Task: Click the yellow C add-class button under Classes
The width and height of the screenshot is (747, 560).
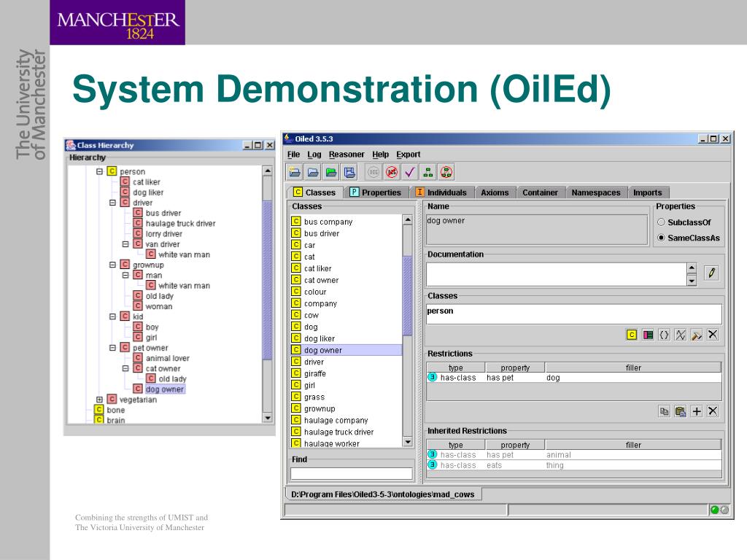Action: pyautogui.click(x=631, y=335)
